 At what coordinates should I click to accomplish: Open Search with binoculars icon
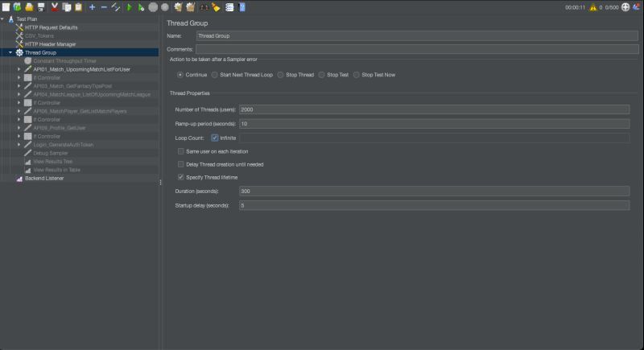click(204, 7)
